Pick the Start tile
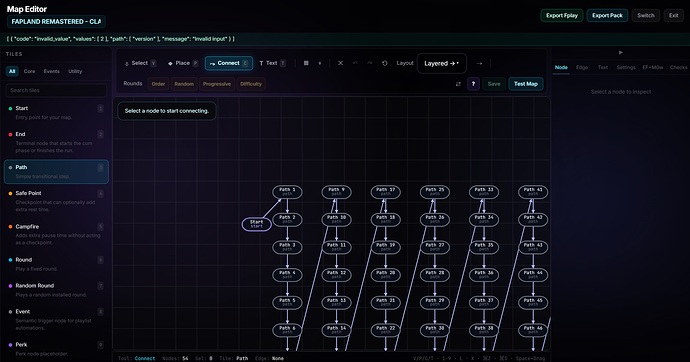Viewport: 690px width, 362px height. tap(56, 112)
